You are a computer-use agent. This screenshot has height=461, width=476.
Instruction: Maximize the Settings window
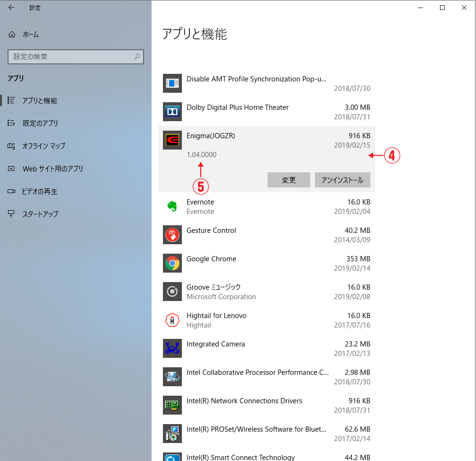click(442, 8)
